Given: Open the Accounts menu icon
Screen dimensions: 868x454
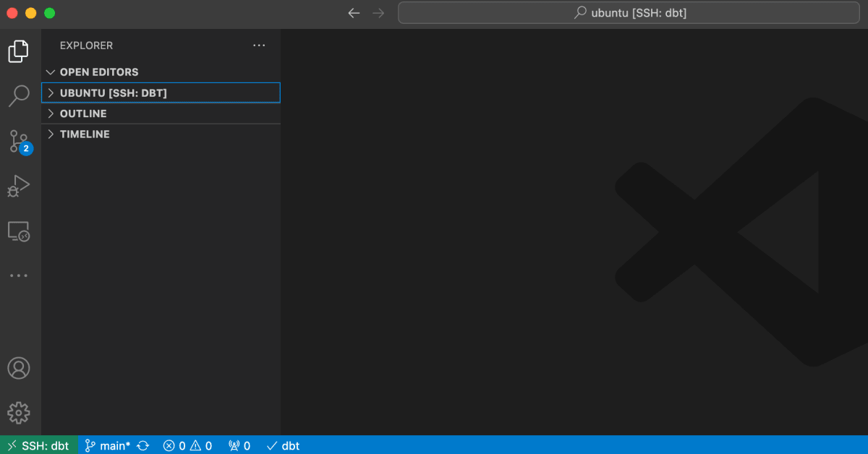Looking at the screenshot, I should click(19, 368).
